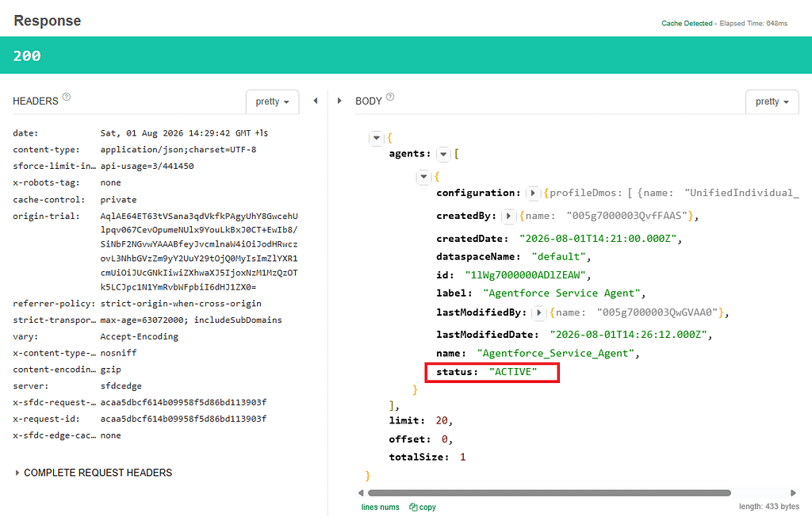Expand panel using right arrow beside BODY
Viewport: 812px width, 529px height.
tap(339, 101)
